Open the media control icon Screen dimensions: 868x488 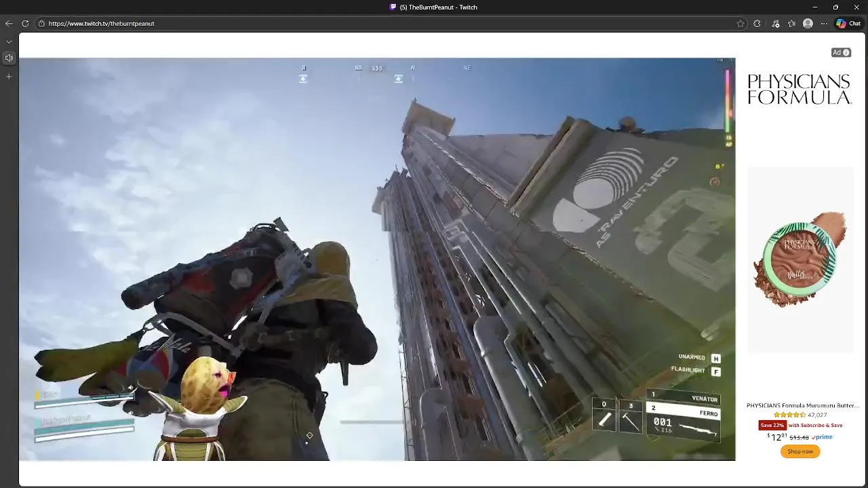point(776,23)
